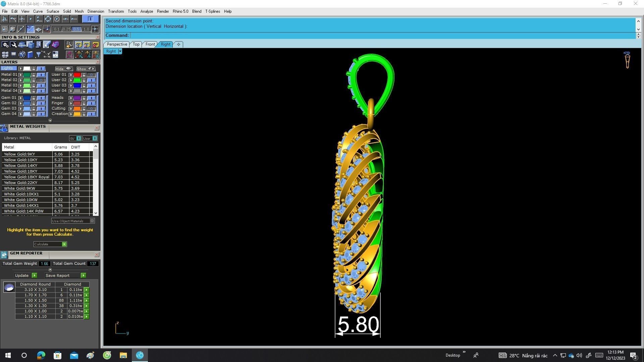Toggle the planar mode diamond icon
Screen dimensions: 644x362
pyautogui.click(x=38, y=29)
